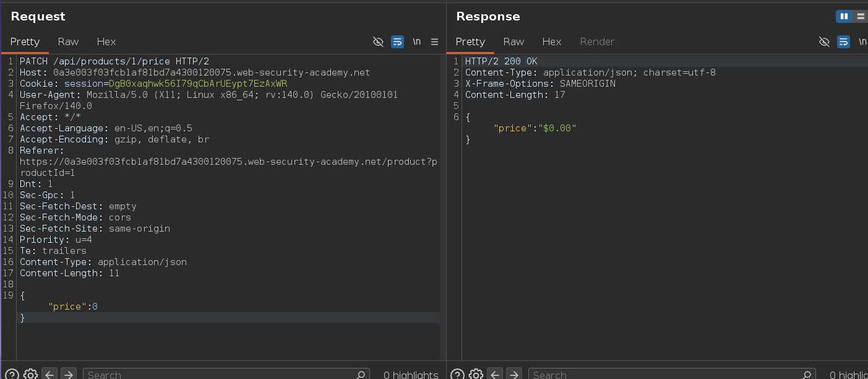Click the Te: trailers header
This screenshot has height=379, width=868.
point(53,251)
